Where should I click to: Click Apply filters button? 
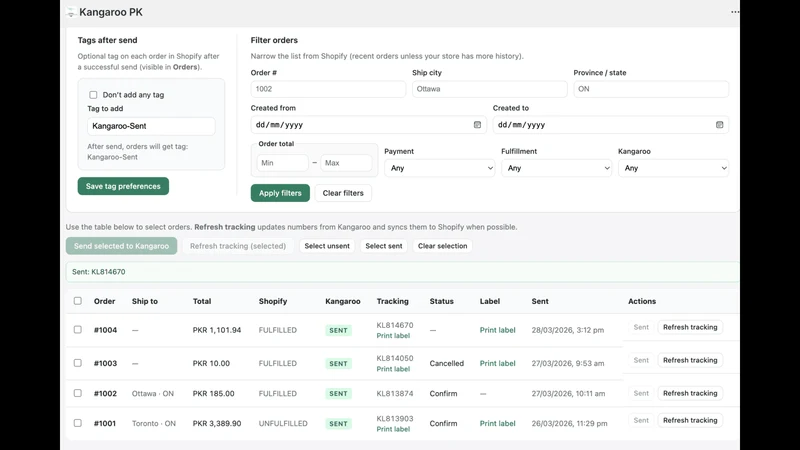[280, 193]
